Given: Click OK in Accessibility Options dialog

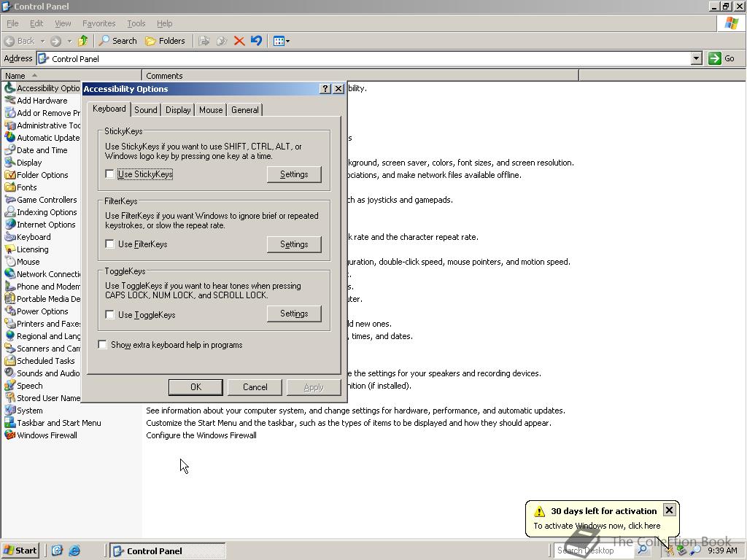Looking at the screenshot, I should 196,387.
